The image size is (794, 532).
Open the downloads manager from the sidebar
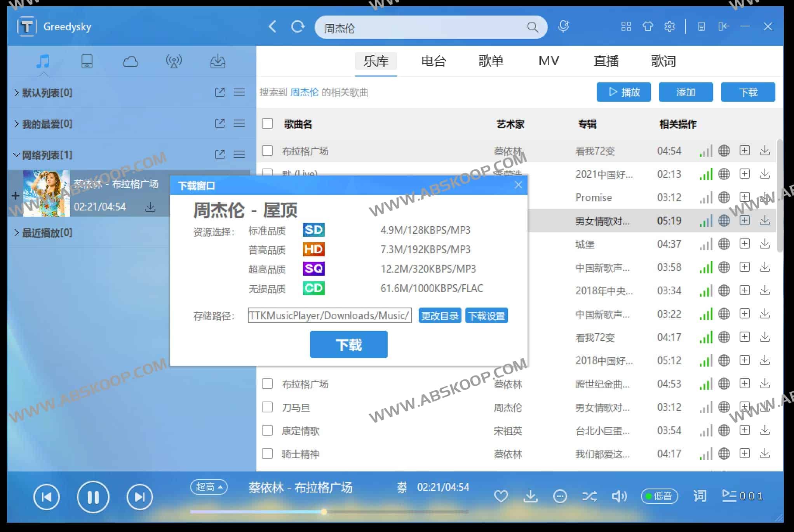[x=218, y=61]
